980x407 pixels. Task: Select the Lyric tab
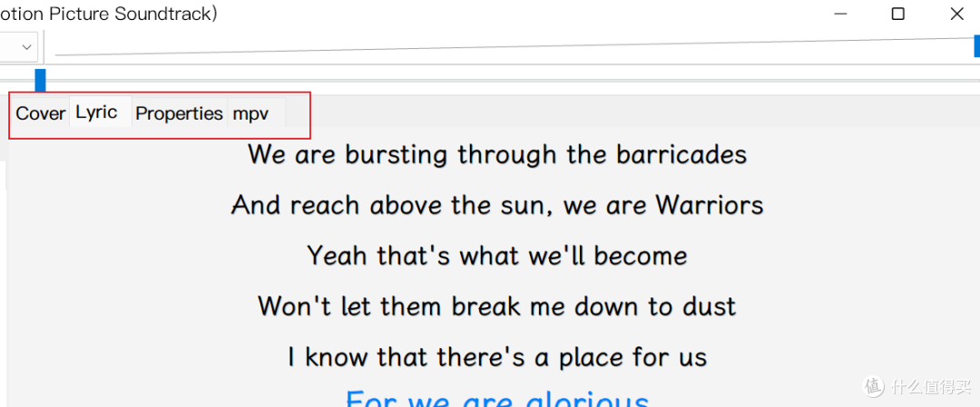point(100,112)
